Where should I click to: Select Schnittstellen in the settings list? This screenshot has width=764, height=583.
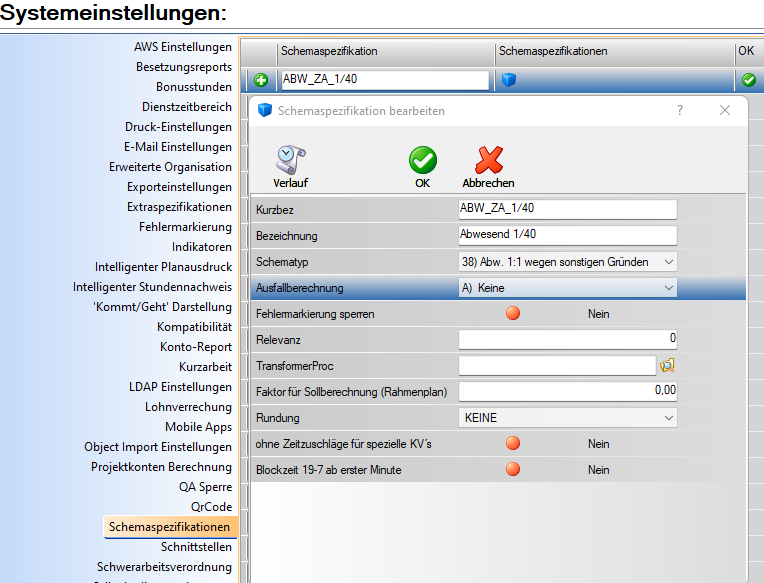tap(196, 547)
